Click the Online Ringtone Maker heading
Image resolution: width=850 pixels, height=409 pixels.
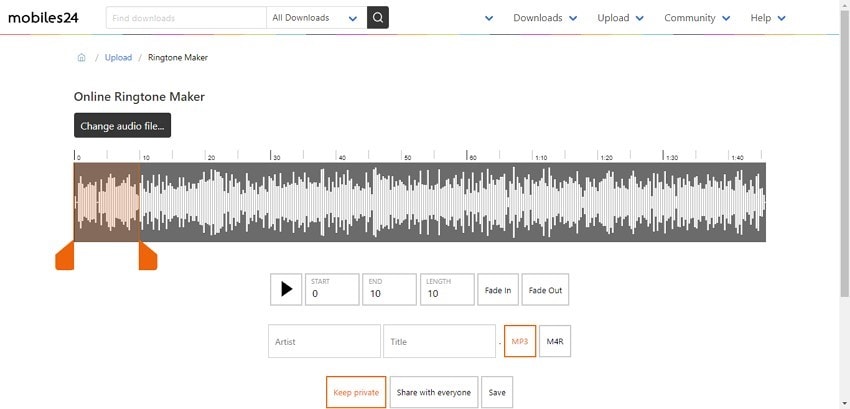tap(139, 97)
